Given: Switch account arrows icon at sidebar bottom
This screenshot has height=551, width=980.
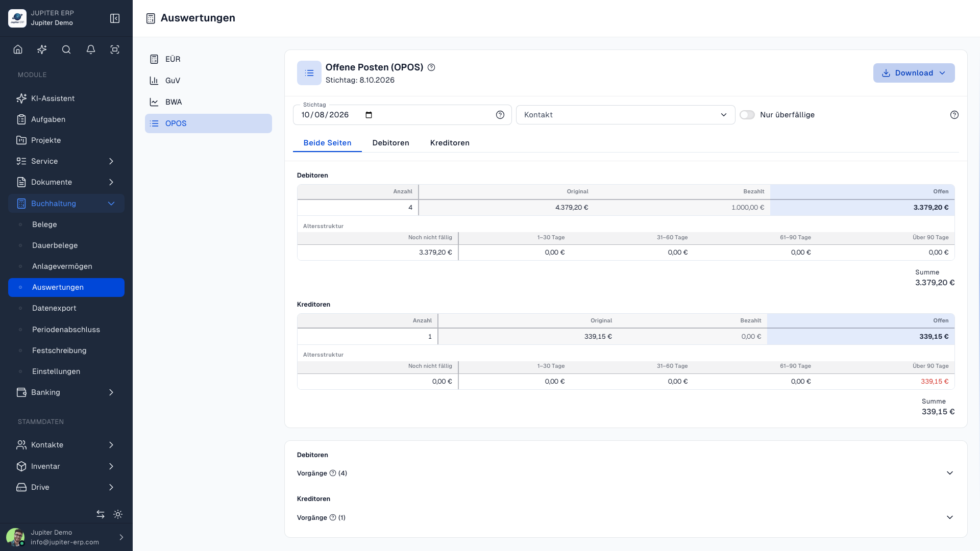Looking at the screenshot, I should (101, 514).
